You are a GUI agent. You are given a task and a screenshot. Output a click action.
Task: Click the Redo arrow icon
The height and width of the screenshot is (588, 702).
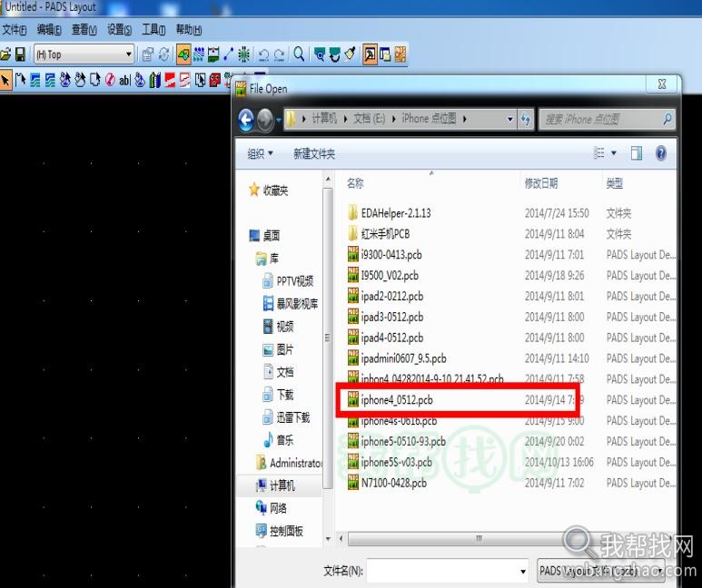[280, 54]
